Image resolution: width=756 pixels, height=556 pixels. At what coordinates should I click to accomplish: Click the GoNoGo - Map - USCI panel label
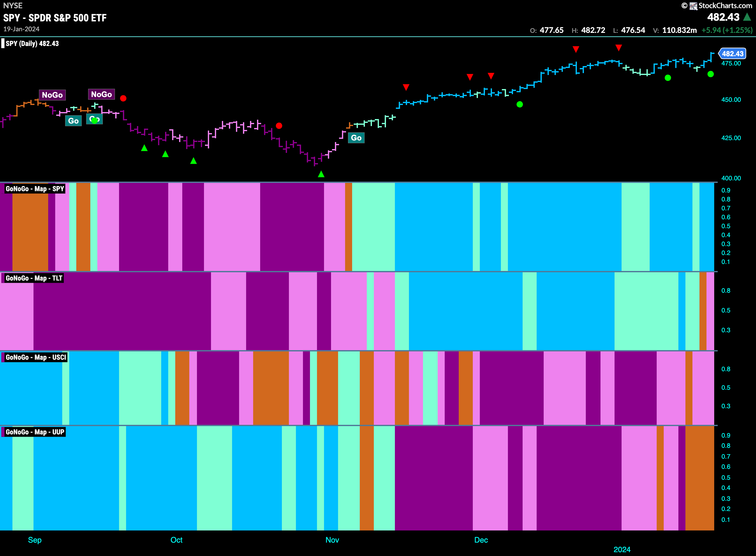coord(36,357)
